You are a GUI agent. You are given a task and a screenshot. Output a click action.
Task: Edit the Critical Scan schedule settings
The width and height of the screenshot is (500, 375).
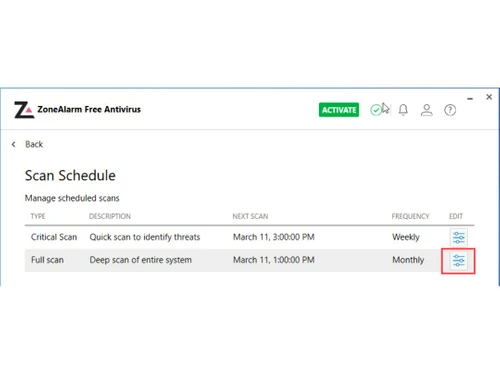point(458,237)
